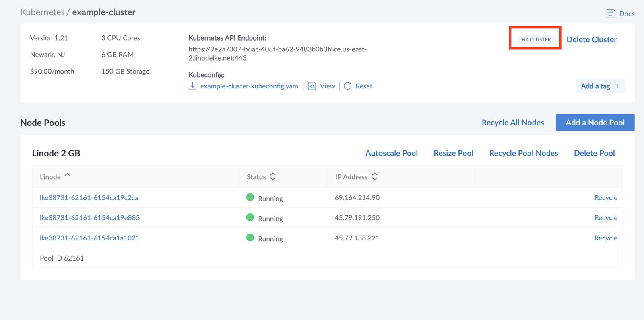
Task: Click Recycle Pool Nodes
Action: (x=523, y=153)
